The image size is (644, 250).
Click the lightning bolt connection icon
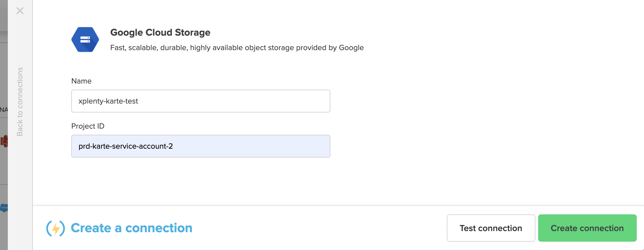(x=56, y=228)
